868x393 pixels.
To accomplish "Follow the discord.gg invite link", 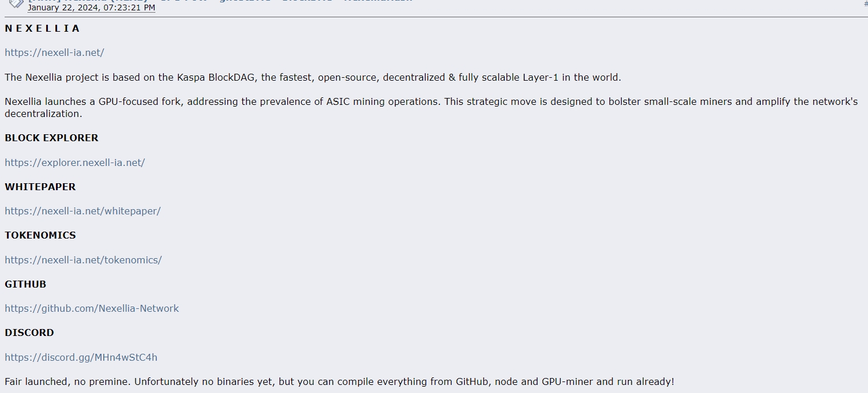I will pyautogui.click(x=81, y=357).
